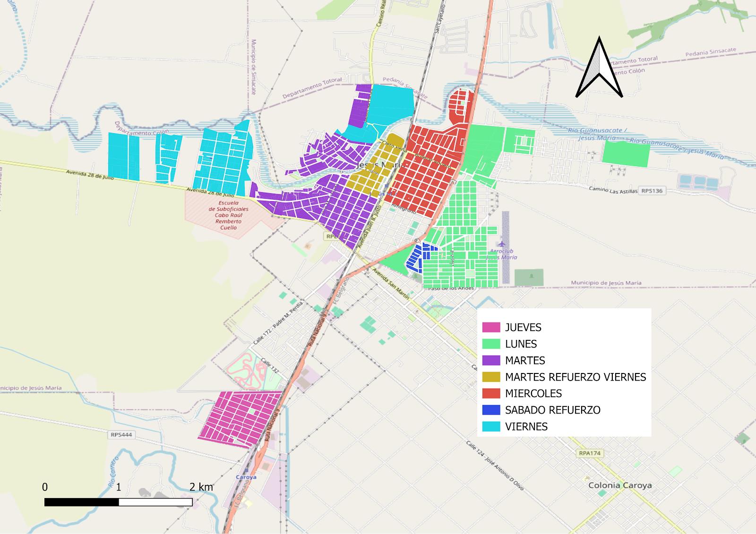756x534 pixels.
Task: Click the Camino Las Astillas label
Action: pyautogui.click(x=613, y=190)
